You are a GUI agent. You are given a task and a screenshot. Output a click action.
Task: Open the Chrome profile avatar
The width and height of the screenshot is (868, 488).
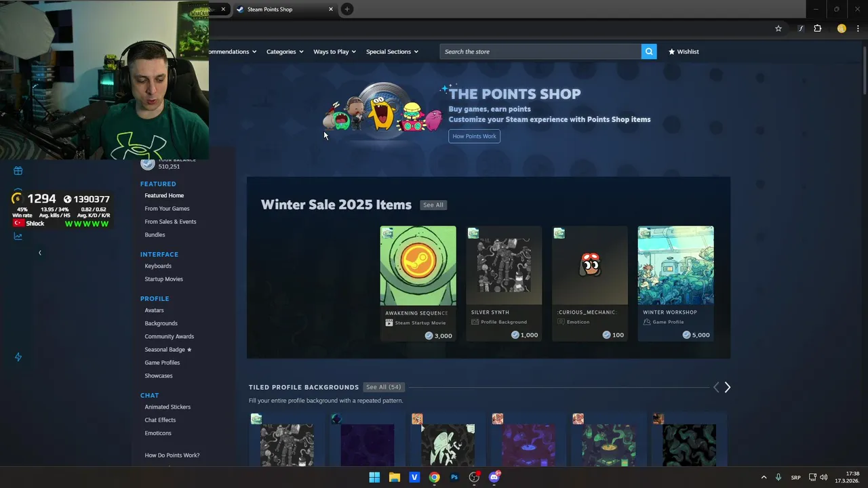(x=842, y=28)
